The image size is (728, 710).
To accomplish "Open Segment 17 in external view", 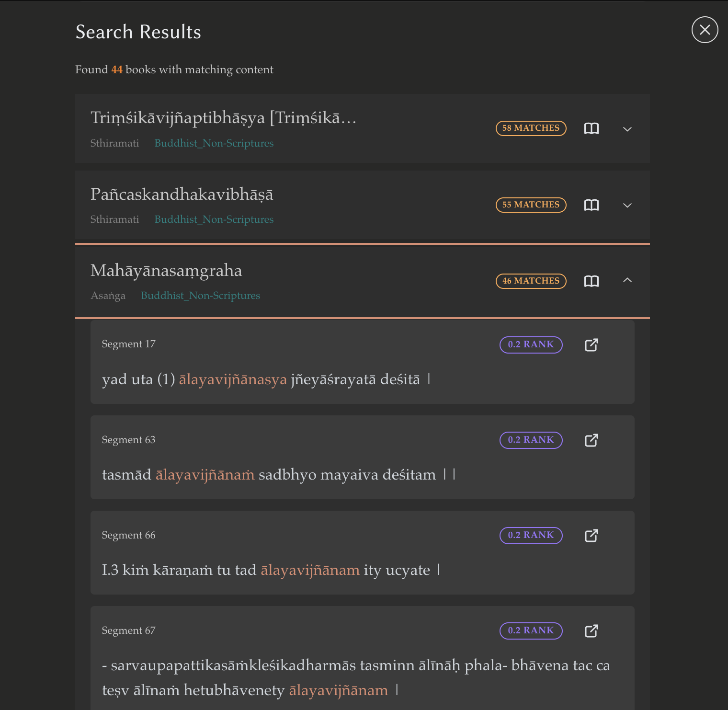I will pos(591,345).
